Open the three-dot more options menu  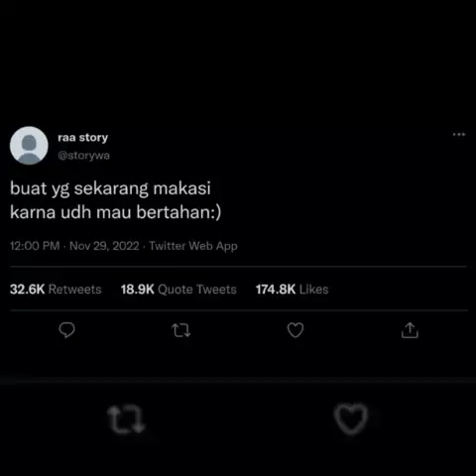(x=459, y=135)
